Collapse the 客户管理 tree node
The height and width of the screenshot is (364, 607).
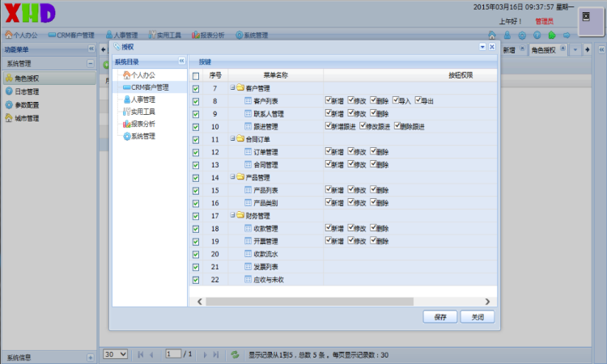232,87
